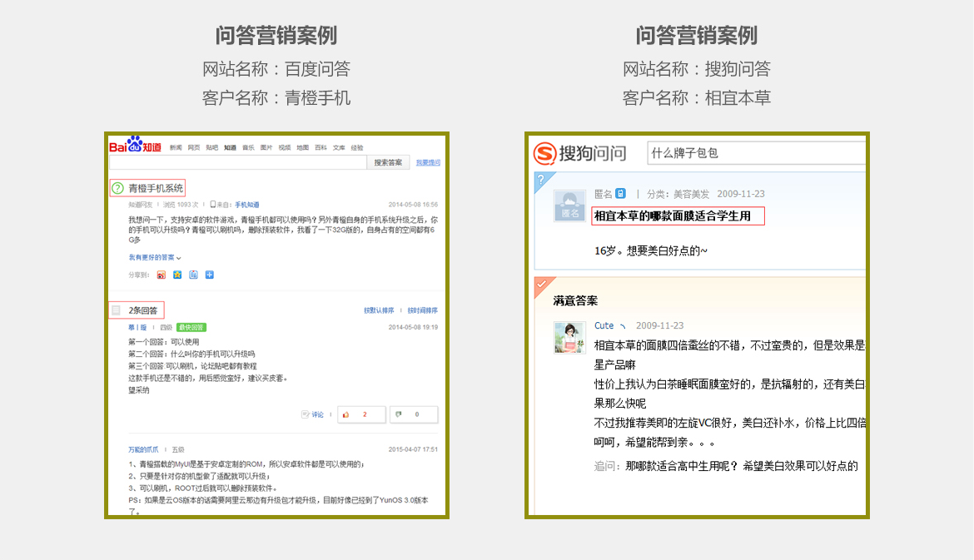
Task: Click timestamp 2014-05-08 16:56
Action: [x=413, y=205]
